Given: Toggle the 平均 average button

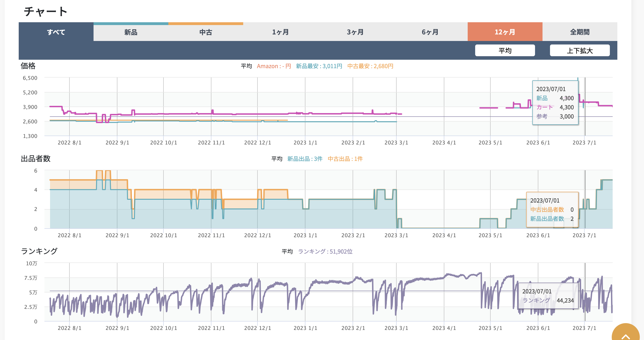Looking at the screenshot, I should tap(505, 51).
